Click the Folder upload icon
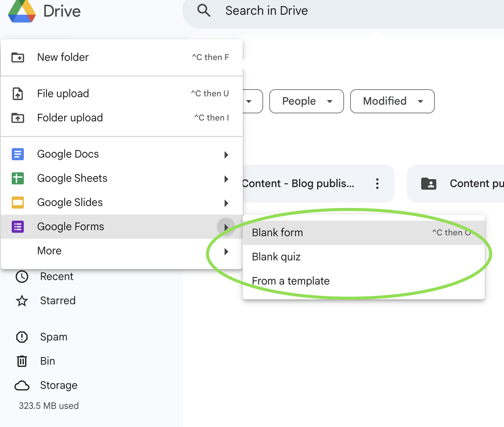This screenshot has width=504, height=427. click(18, 118)
